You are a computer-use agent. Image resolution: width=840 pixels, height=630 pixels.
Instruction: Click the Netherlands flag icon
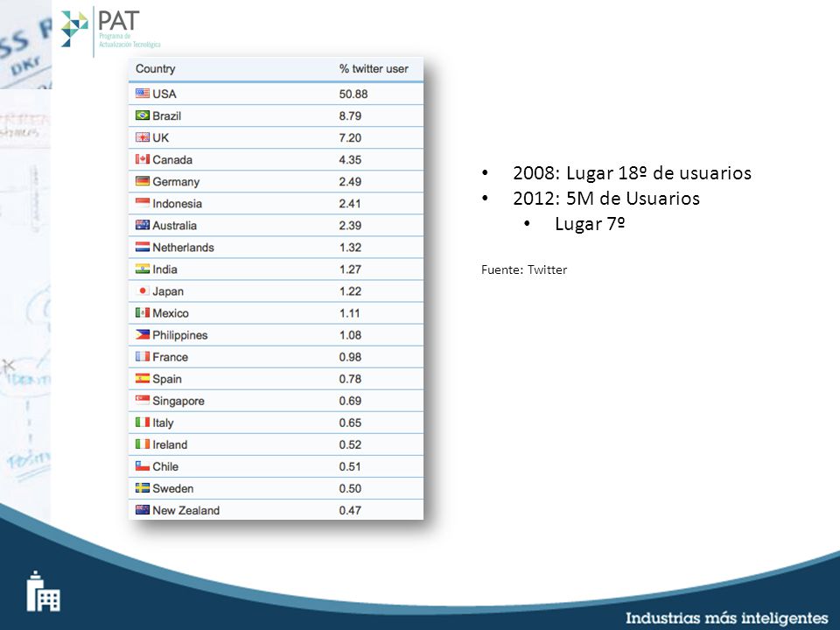click(x=143, y=247)
